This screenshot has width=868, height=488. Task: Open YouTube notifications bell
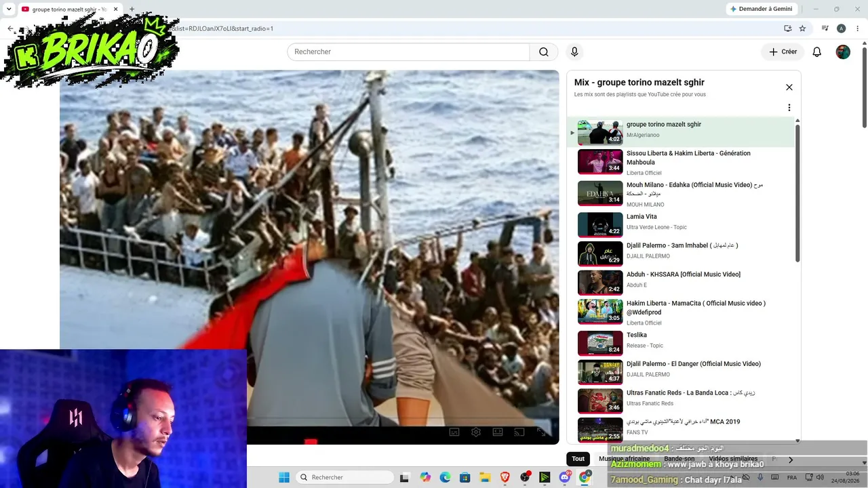coord(817,52)
